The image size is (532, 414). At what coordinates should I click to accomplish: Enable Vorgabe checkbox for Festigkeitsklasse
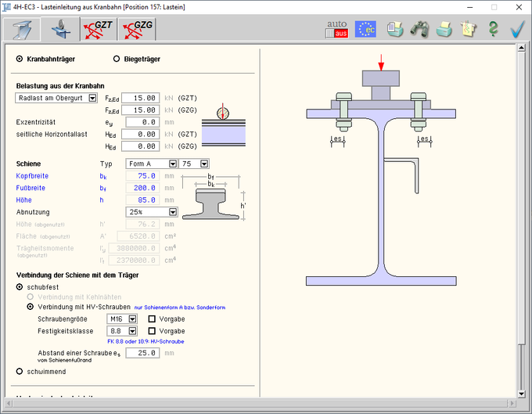coord(153,331)
